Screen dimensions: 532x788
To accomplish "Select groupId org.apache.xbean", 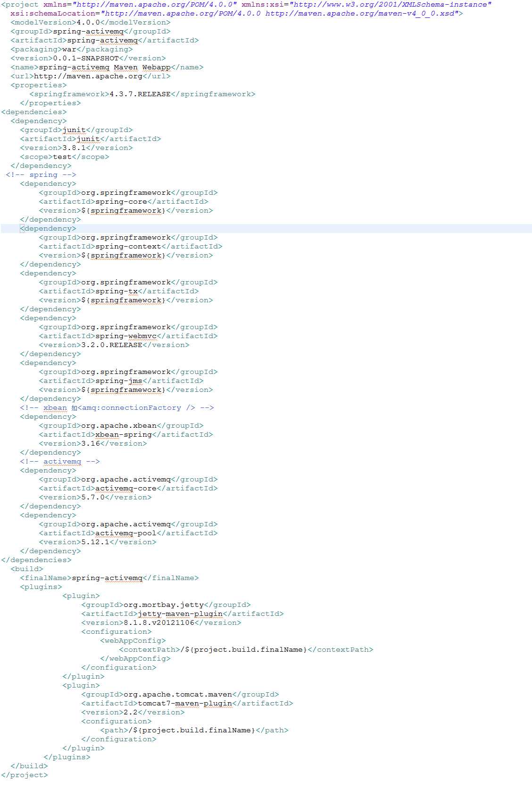I will (119, 425).
